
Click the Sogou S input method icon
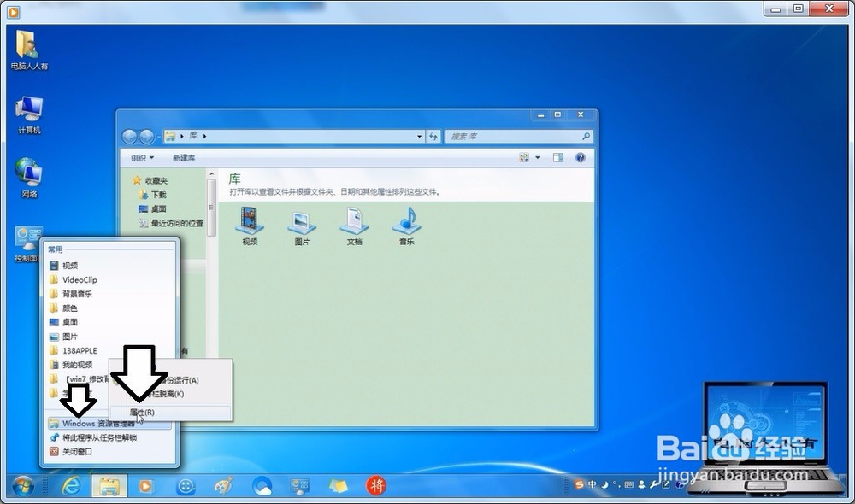(579, 483)
